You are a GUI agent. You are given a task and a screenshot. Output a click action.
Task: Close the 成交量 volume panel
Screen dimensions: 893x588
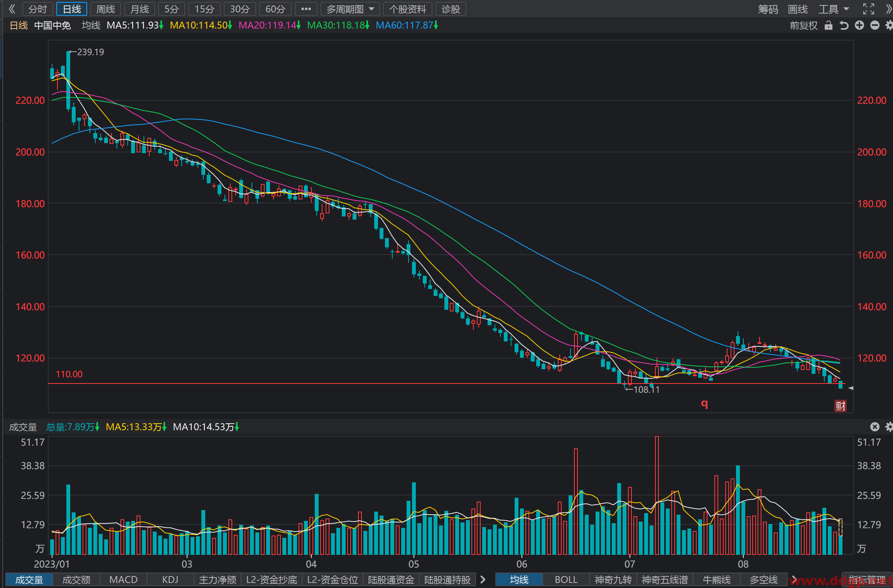875,426
